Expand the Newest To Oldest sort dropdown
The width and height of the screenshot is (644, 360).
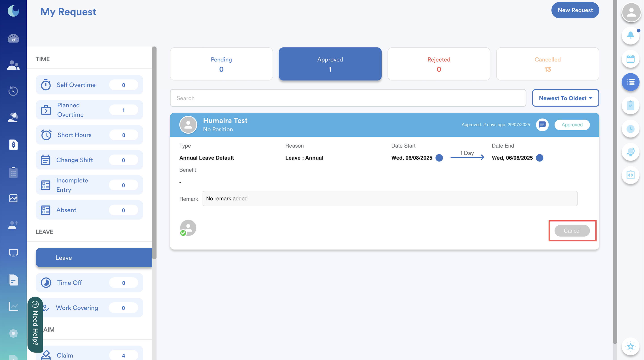pos(565,98)
